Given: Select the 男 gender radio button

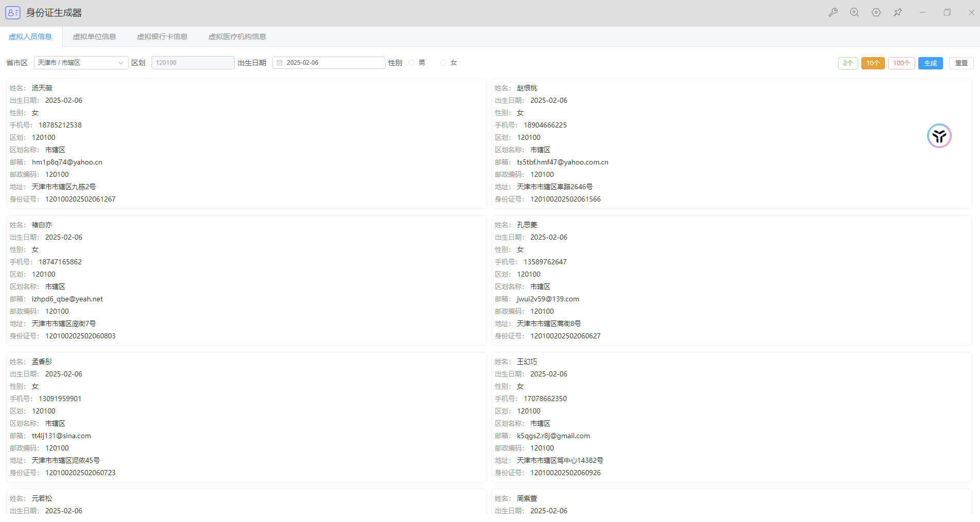Looking at the screenshot, I should [412, 63].
